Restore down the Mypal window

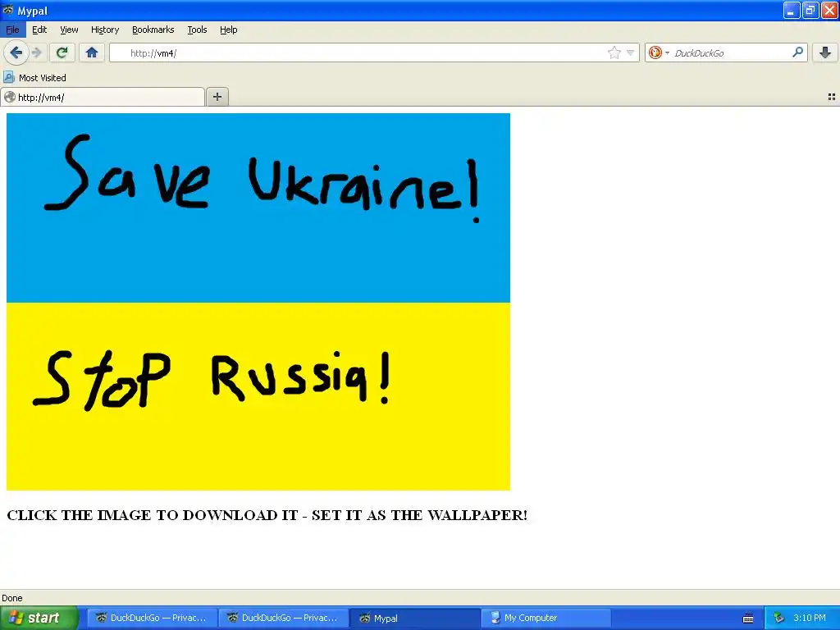click(x=810, y=10)
